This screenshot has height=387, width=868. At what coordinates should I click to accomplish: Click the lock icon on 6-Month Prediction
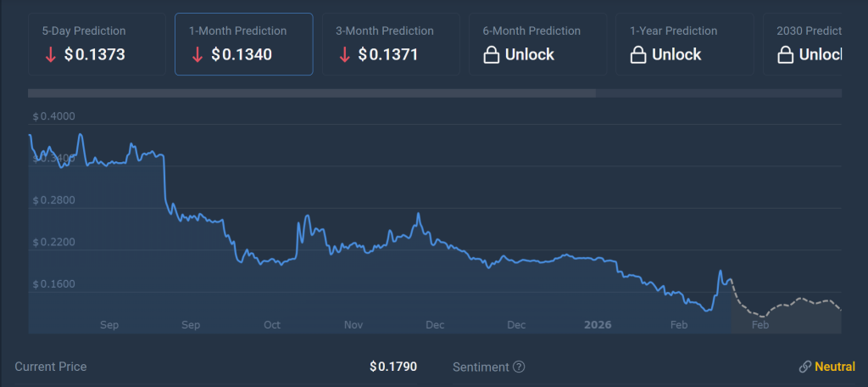(x=491, y=55)
